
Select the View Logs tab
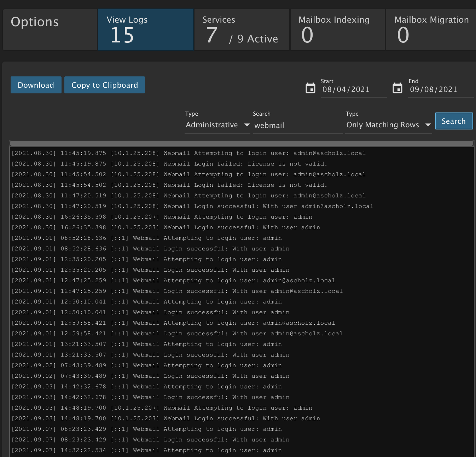pos(146,30)
